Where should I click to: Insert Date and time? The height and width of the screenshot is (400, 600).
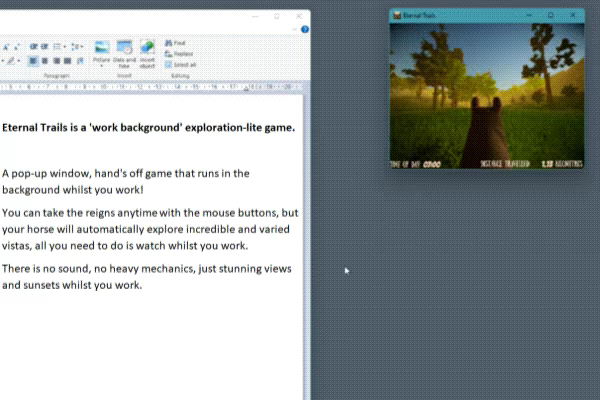pos(124,54)
